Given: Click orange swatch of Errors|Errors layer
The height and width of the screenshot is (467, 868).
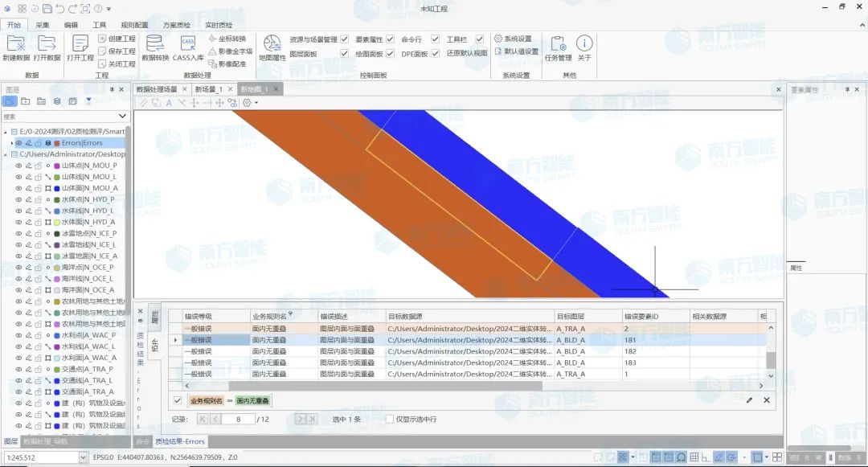Looking at the screenshot, I should 57,143.
